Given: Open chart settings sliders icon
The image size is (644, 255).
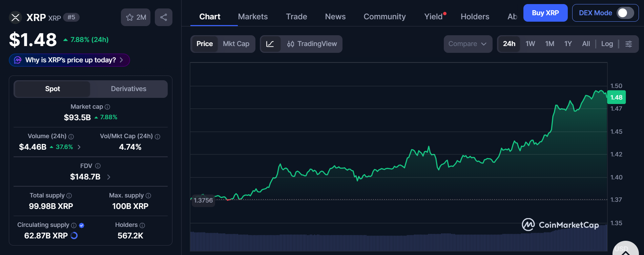Looking at the screenshot, I should (629, 44).
